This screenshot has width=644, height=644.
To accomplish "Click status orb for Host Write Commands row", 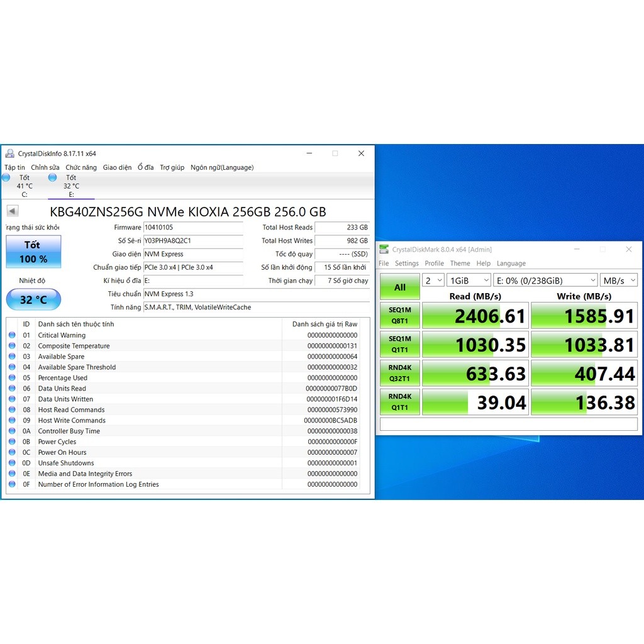I will [x=13, y=421].
